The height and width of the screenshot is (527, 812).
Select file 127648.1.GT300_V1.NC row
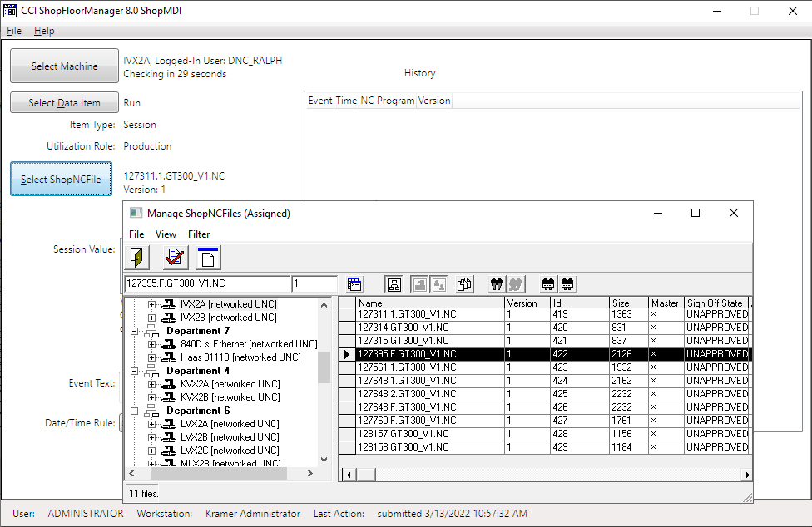tap(544, 381)
